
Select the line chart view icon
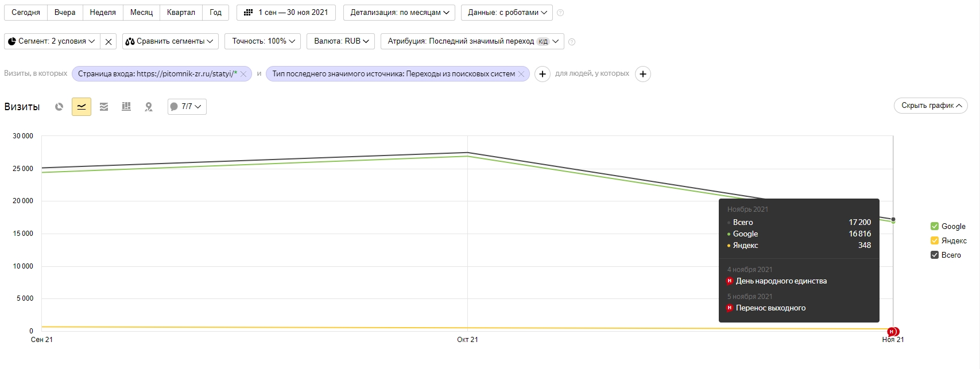click(82, 107)
